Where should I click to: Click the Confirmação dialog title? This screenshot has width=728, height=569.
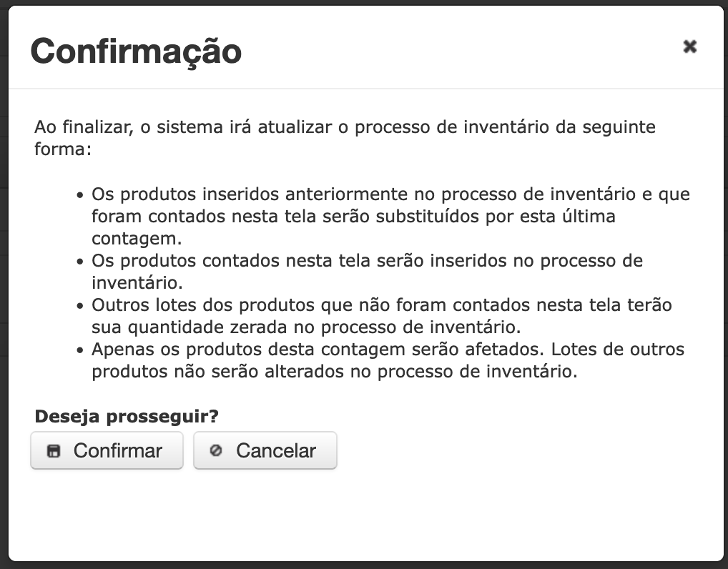[136, 51]
